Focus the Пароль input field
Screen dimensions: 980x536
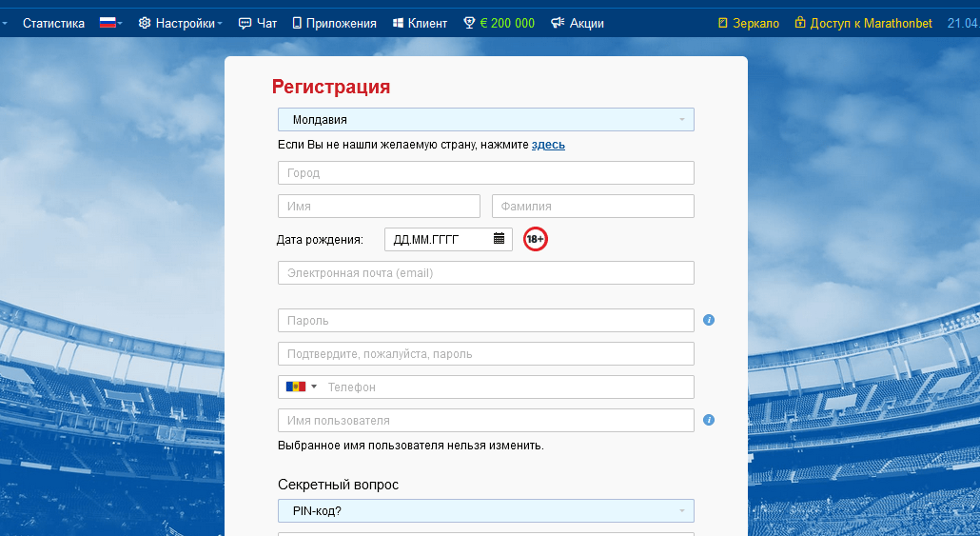pos(485,320)
